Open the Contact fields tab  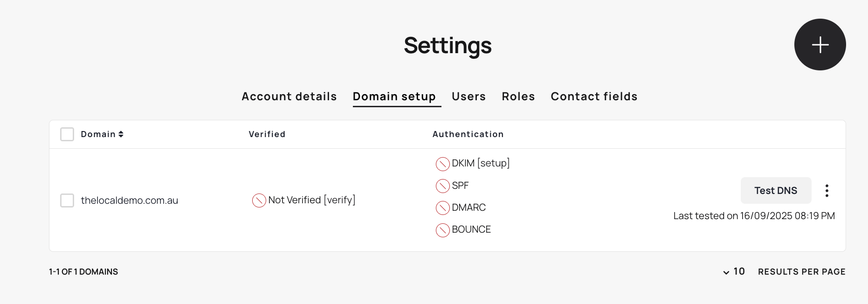point(594,97)
